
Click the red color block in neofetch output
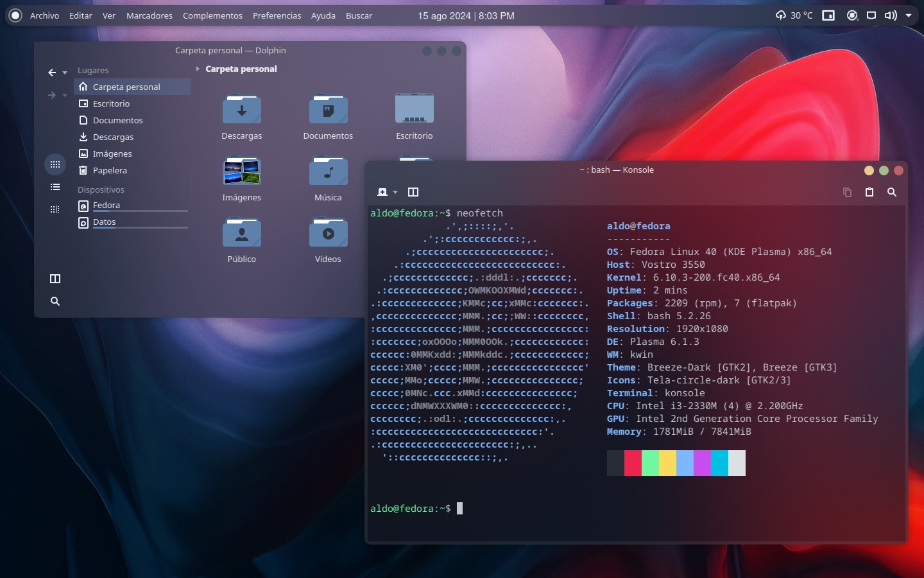pyautogui.click(x=633, y=463)
